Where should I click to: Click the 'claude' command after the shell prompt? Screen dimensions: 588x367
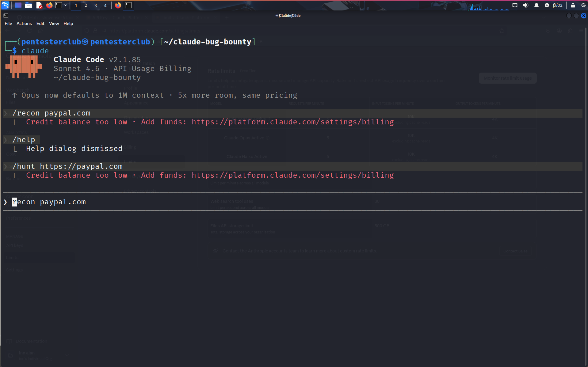pos(35,51)
